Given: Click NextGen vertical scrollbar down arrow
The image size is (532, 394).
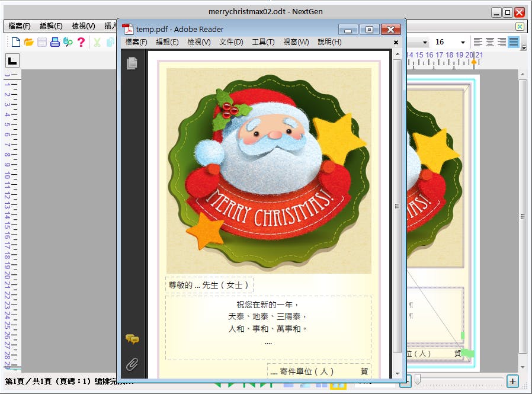Looking at the screenshot, I should (x=523, y=367).
